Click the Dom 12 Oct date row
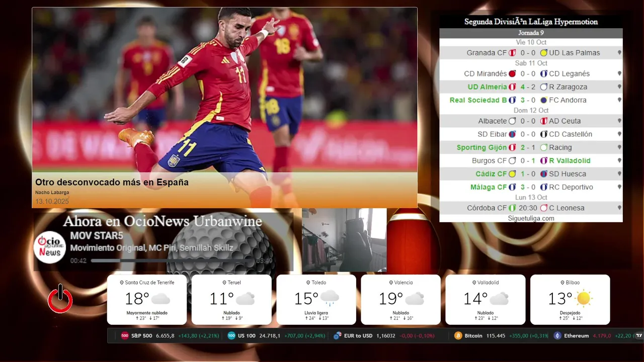Screen dimensions: 644x362 [x=531, y=110]
